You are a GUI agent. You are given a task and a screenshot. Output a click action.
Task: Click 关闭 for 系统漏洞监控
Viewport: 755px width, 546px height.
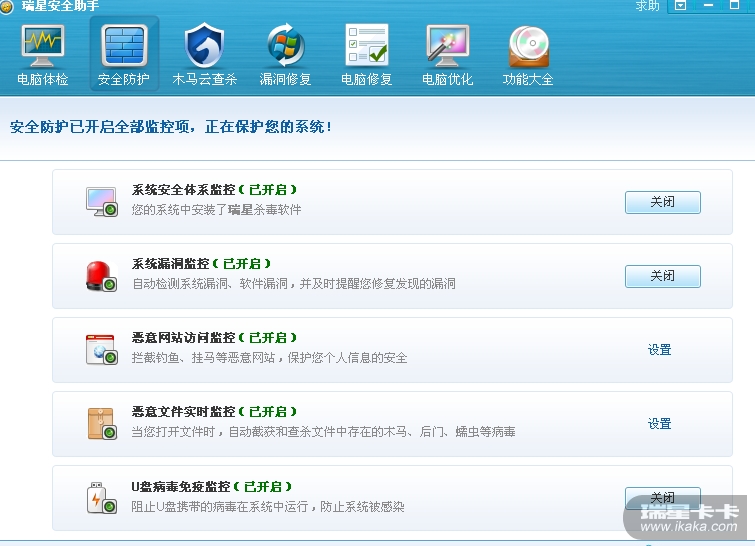[663, 276]
